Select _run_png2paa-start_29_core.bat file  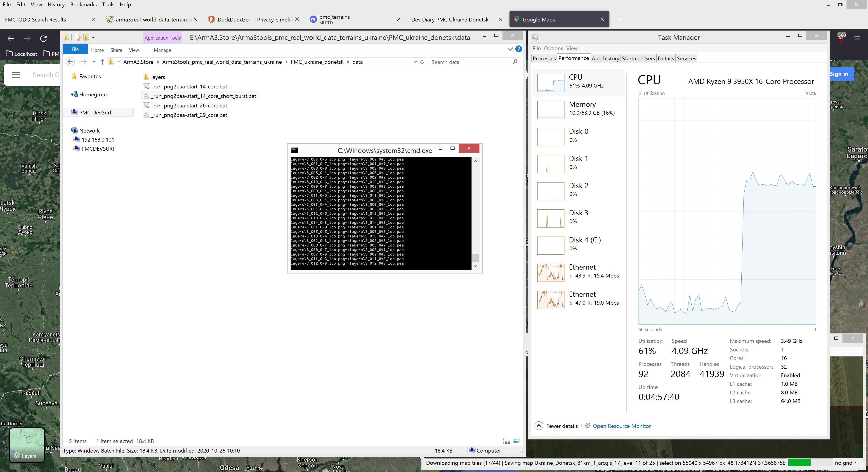185,115
